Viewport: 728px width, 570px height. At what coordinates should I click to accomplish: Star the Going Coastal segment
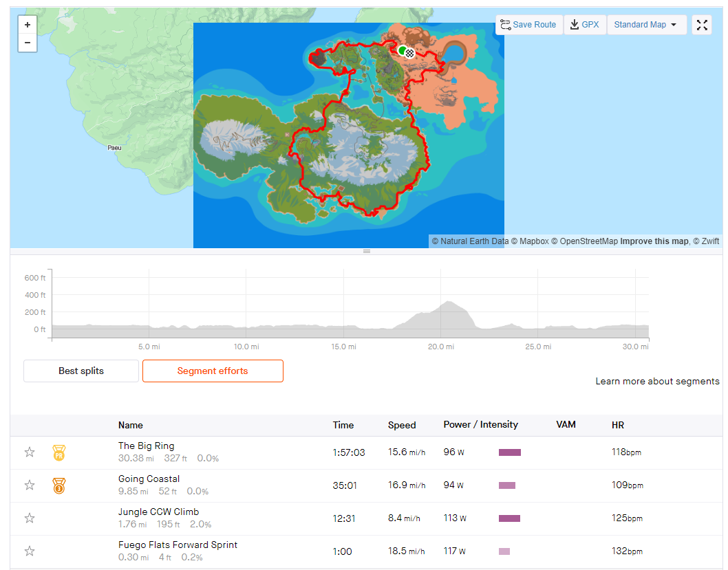(30, 485)
